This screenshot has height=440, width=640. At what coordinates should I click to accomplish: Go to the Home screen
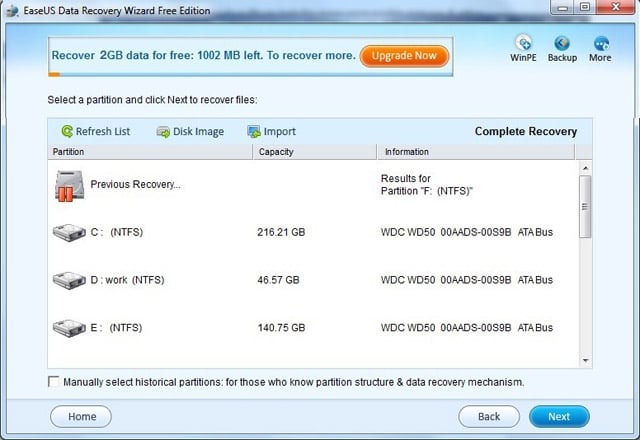click(x=81, y=416)
